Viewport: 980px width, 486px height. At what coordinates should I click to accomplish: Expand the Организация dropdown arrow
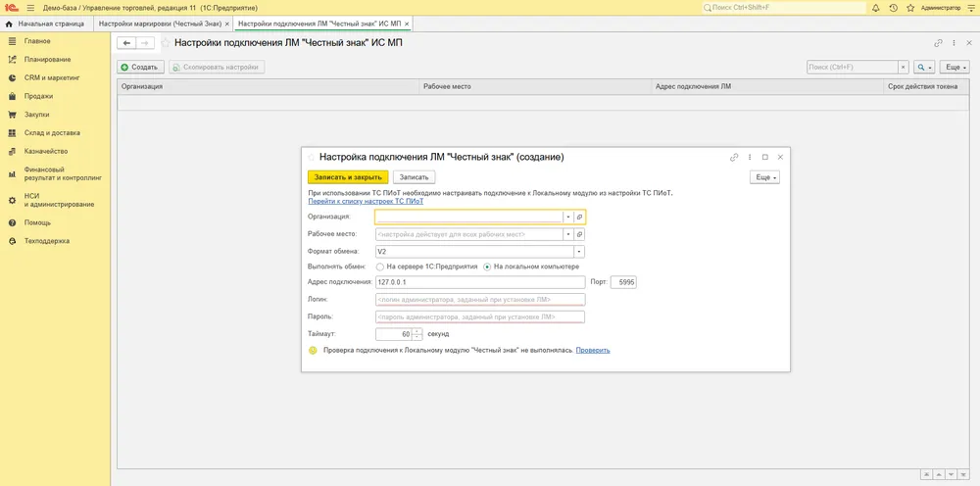[568, 217]
